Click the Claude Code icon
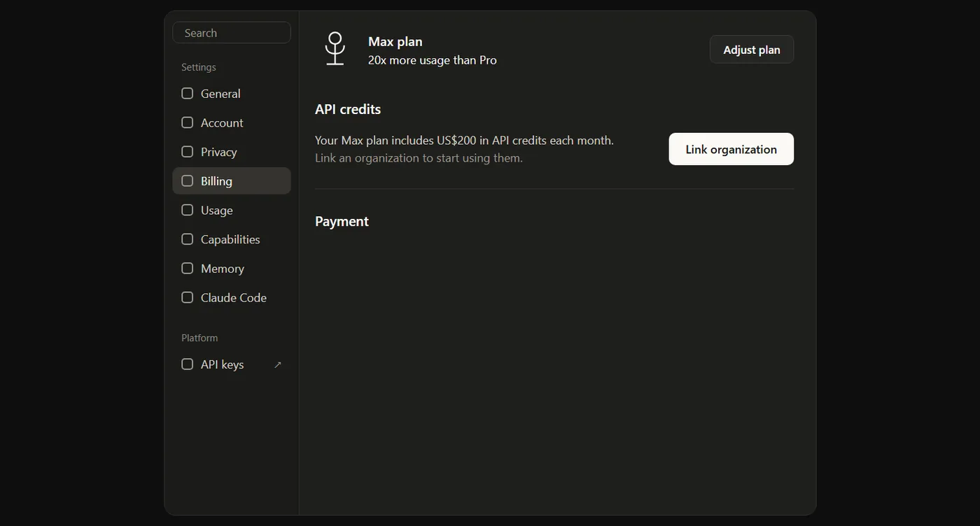Viewport: 980px width, 526px height. tap(187, 297)
